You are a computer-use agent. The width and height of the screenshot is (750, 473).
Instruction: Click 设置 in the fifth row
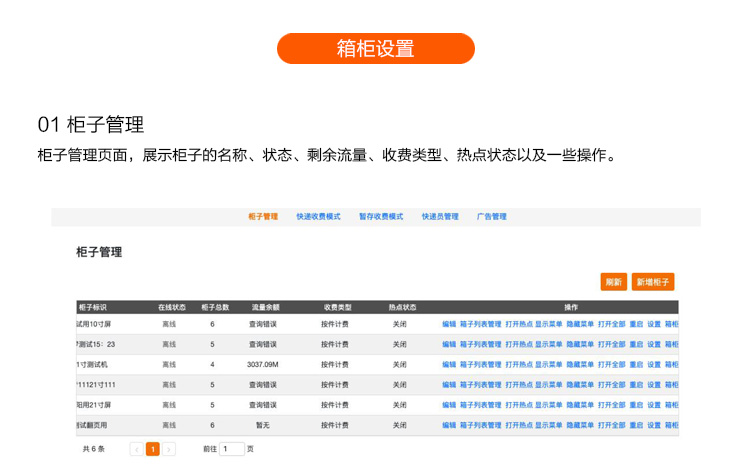coord(654,405)
